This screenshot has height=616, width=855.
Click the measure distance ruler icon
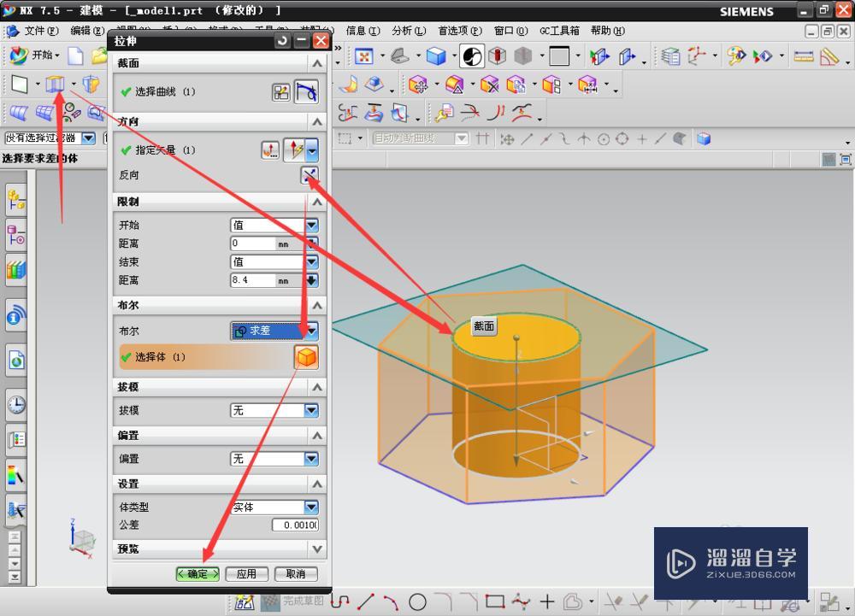(803, 56)
